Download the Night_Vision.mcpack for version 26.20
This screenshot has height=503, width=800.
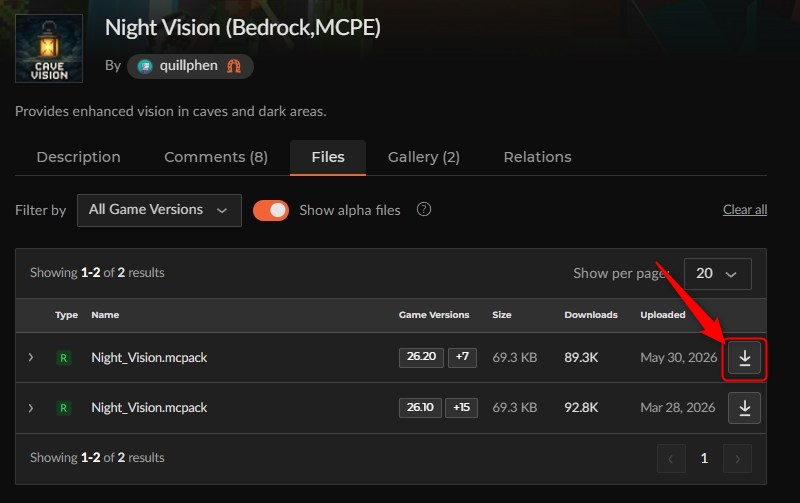click(744, 358)
